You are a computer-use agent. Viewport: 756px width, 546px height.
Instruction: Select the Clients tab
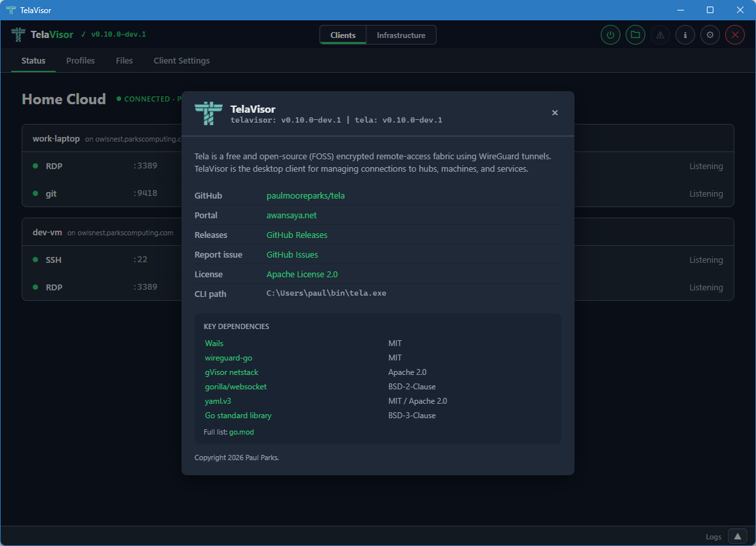[x=343, y=35]
